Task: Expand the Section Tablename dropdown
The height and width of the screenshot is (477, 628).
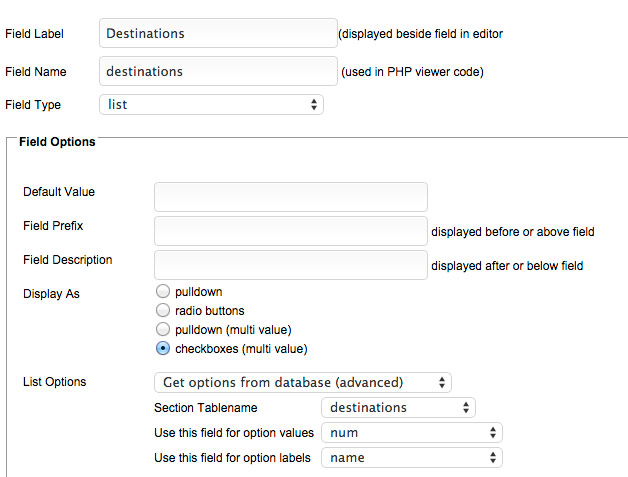Action: 398,407
